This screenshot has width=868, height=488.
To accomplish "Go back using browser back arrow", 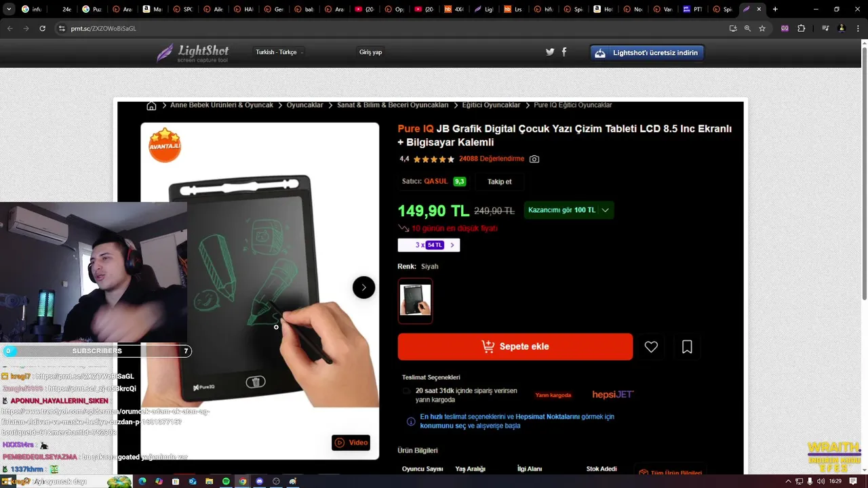I will click(x=9, y=28).
